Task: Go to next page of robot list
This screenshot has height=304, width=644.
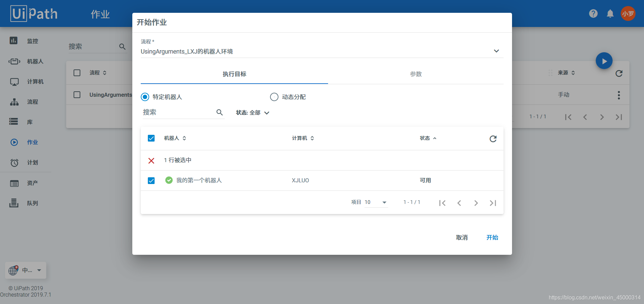Action: pyautogui.click(x=476, y=203)
